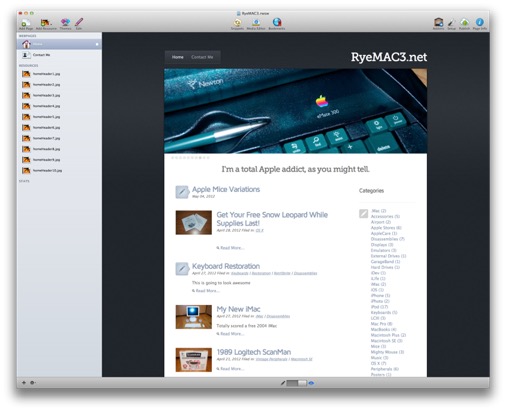506x411 pixels.
Task: Click the Contact Me tab in the site navigation
Action: (202, 57)
